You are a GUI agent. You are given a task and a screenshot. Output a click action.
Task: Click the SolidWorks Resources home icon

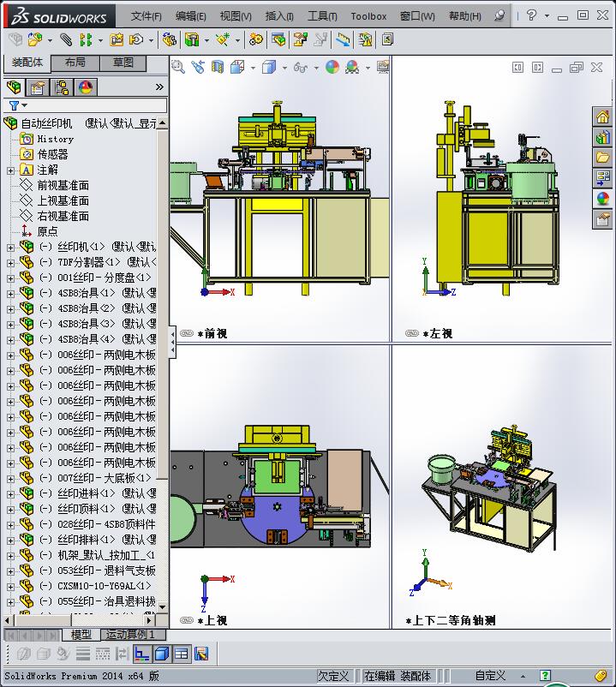[602, 116]
